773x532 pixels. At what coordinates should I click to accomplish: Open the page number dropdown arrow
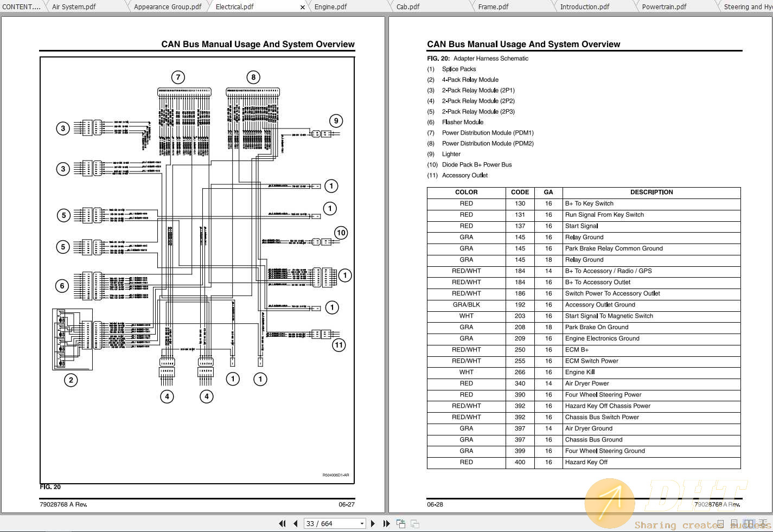coord(362,523)
